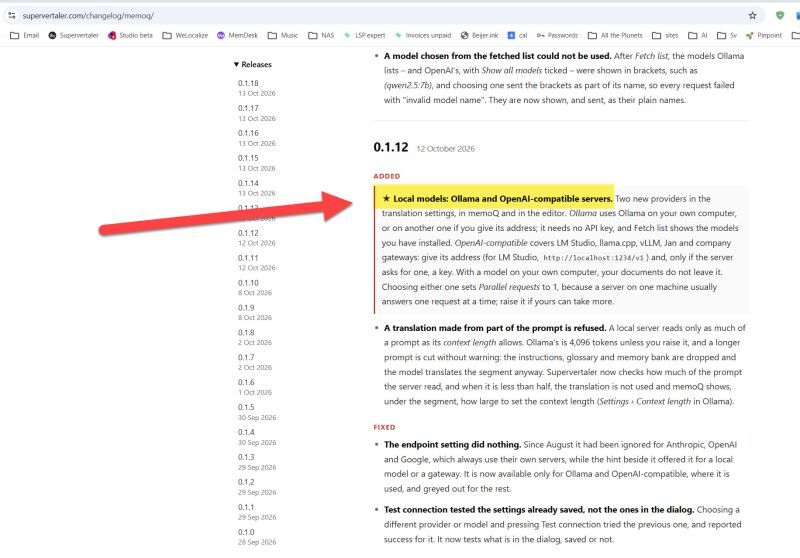
Task: Open the Studio beta bookmark
Action: pos(131,35)
